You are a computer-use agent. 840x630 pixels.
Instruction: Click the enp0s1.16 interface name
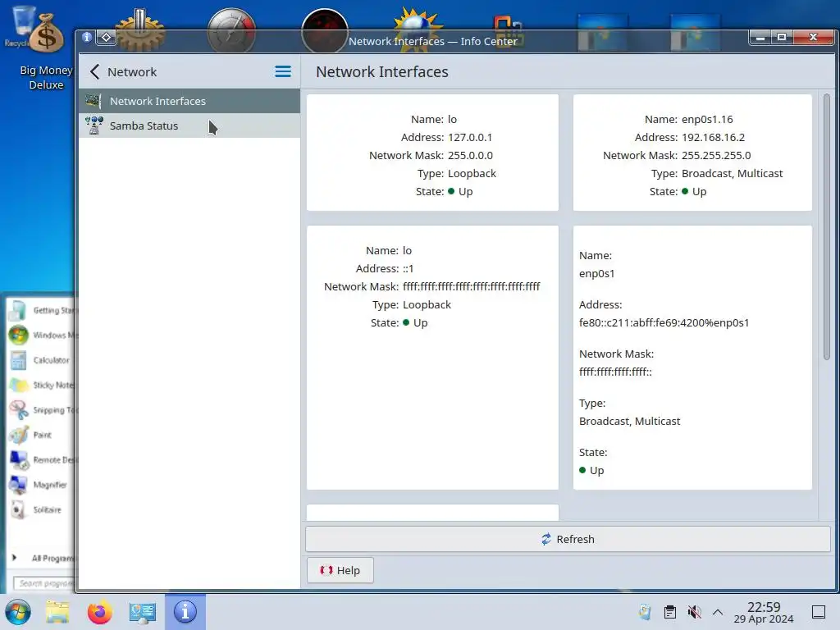pos(707,119)
